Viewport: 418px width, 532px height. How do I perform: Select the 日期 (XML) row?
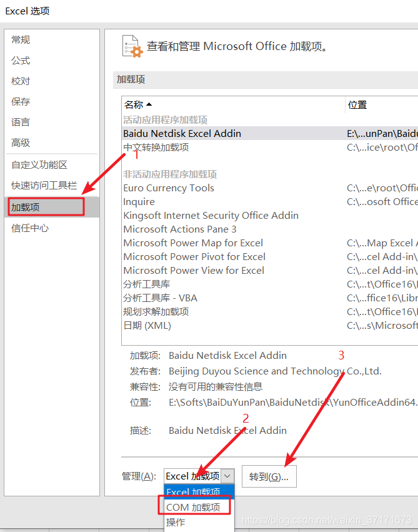[x=270, y=325]
